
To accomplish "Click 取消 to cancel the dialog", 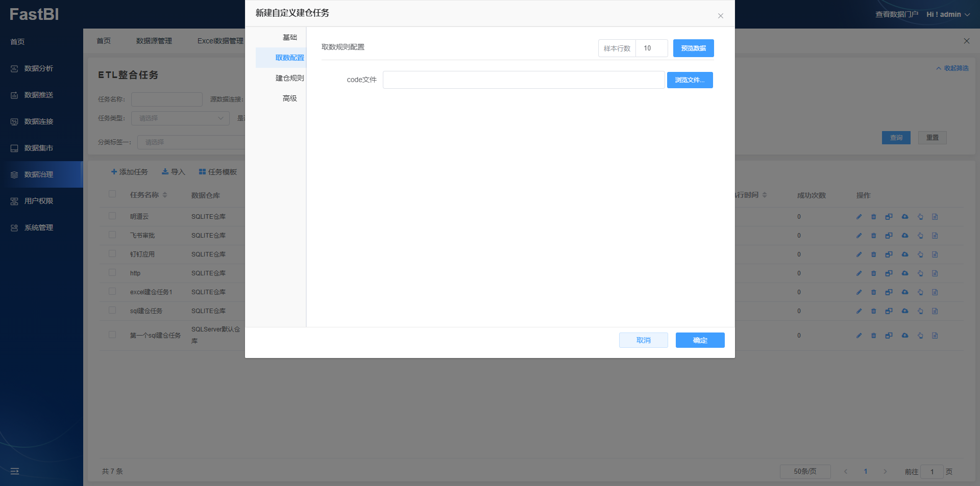I will 644,340.
